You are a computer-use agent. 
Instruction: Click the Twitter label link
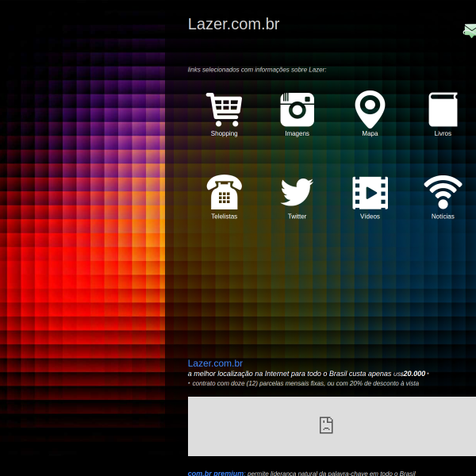(x=297, y=217)
